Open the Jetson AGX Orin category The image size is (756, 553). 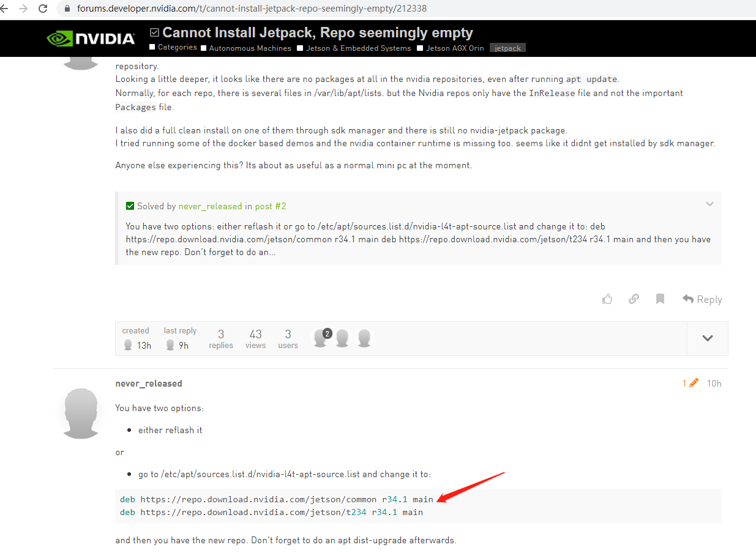pos(451,48)
